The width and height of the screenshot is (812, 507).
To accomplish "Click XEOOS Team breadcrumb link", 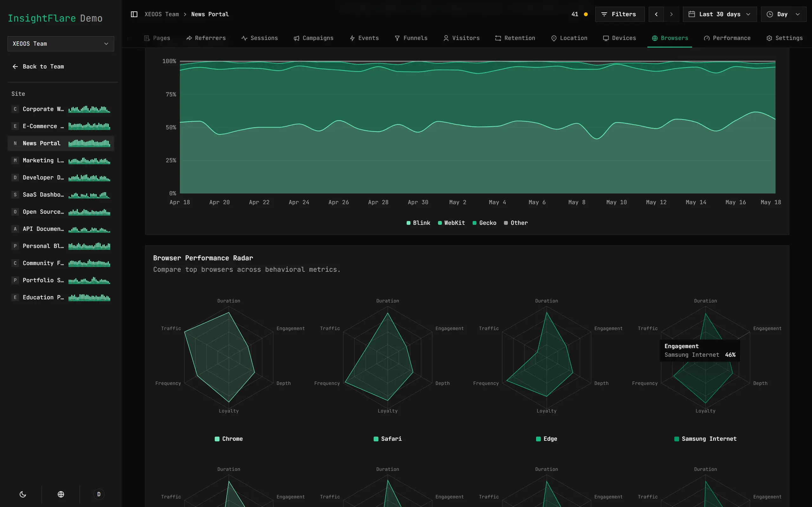I will (x=162, y=14).
